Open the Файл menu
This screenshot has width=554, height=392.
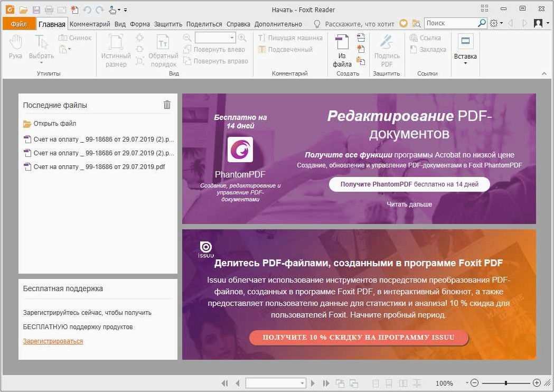(x=19, y=24)
